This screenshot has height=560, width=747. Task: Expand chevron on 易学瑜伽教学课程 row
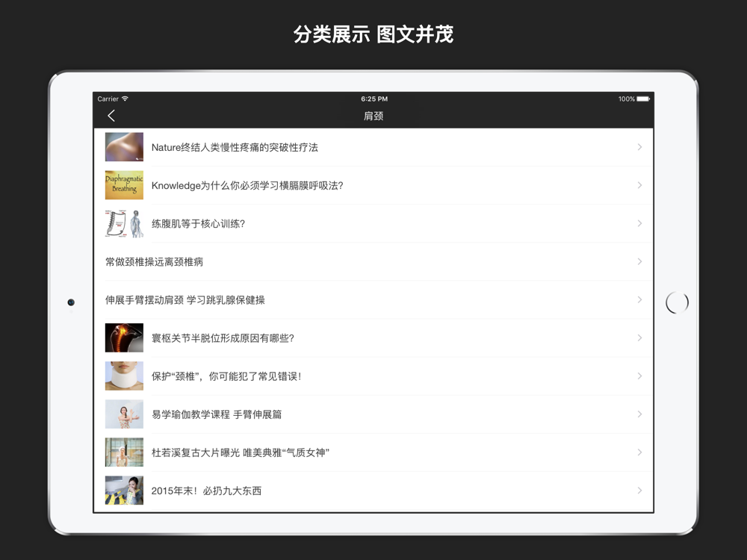pos(640,414)
